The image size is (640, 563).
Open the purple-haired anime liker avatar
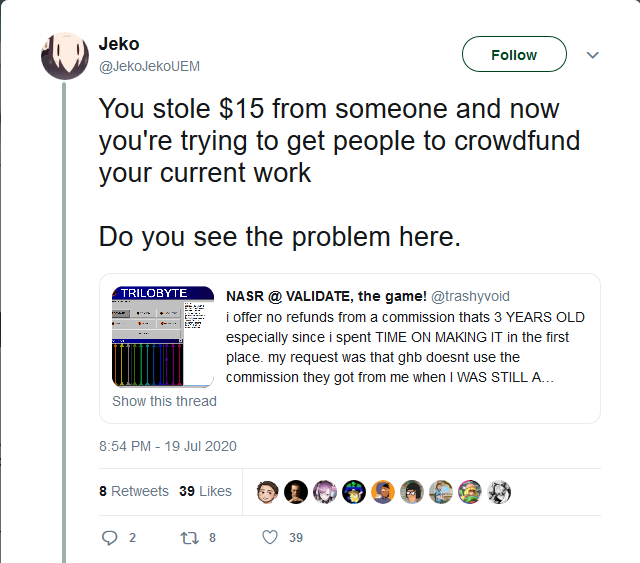point(325,492)
